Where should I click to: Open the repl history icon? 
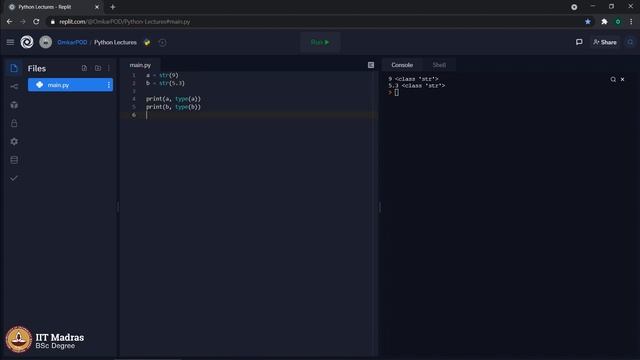[x=162, y=42]
